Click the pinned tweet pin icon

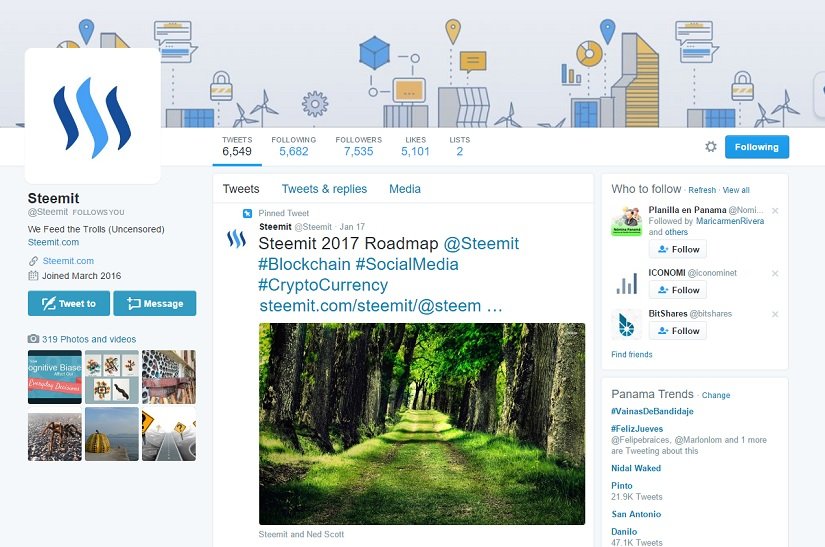click(247, 213)
